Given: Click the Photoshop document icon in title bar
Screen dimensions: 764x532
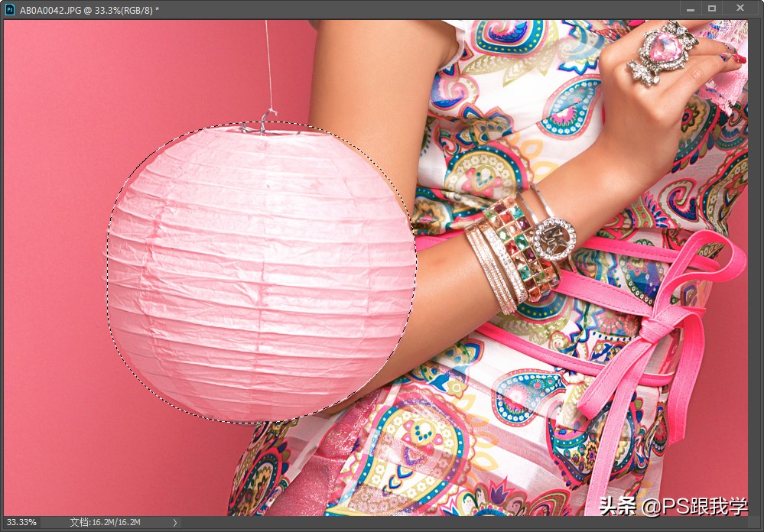Looking at the screenshot, I should [10, 9].
